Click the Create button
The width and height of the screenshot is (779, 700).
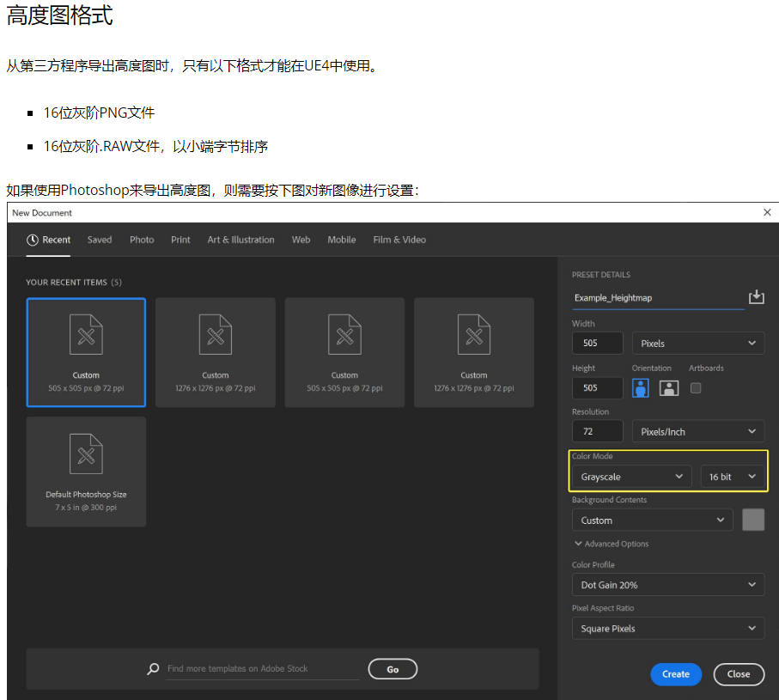[676, 674]
